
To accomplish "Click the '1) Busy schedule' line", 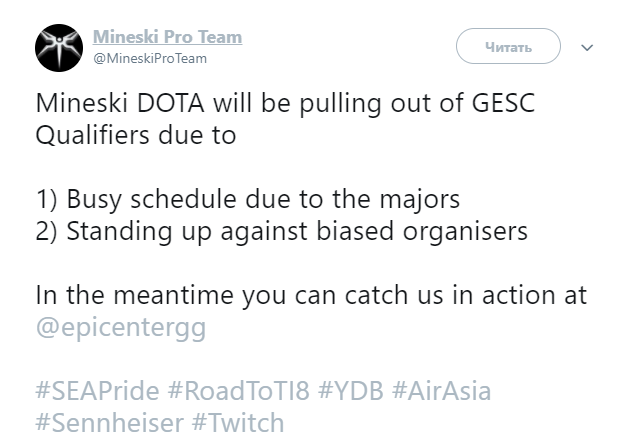I will pos(248,200).
